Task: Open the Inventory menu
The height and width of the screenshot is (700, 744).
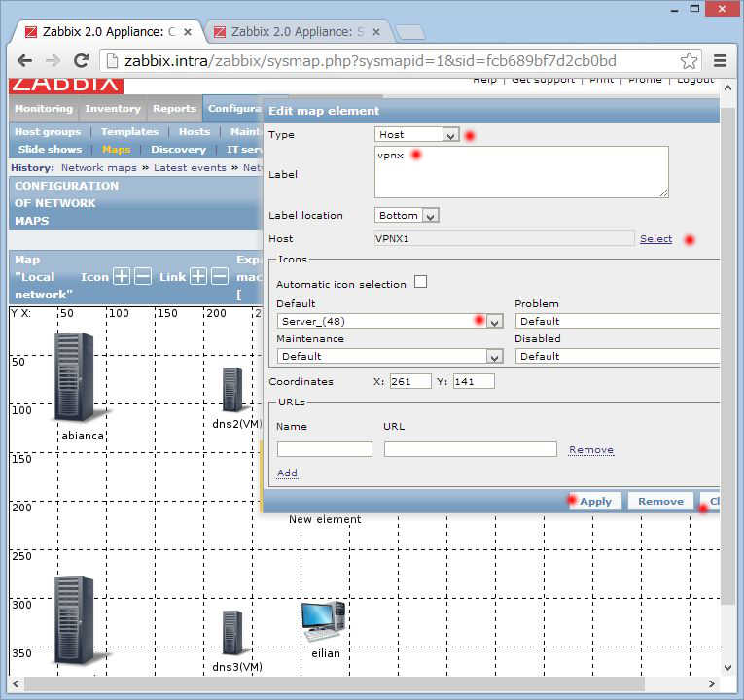Action: click(113, 109)
